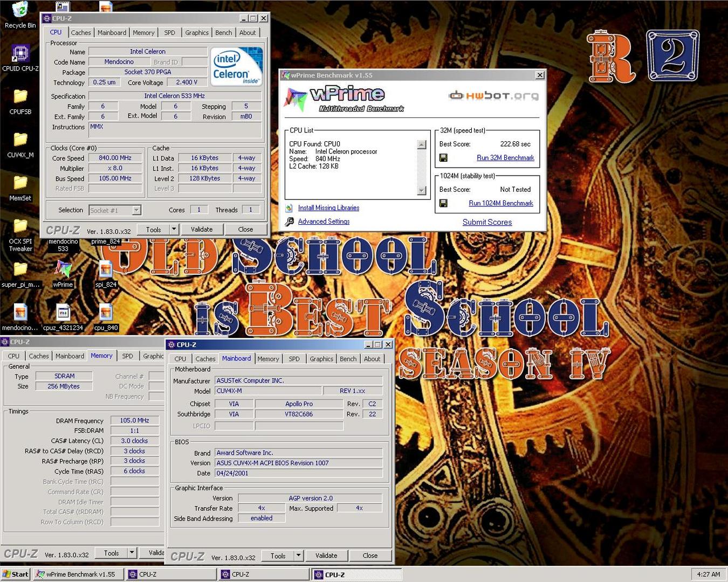Click Validate in top CPU-Z window

pos(202,230)
